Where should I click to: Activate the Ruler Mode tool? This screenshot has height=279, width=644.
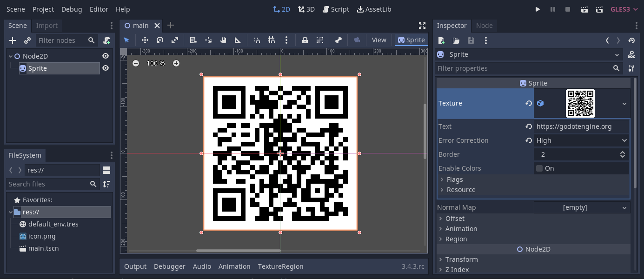pyautogui.click(x=238, y=40)
